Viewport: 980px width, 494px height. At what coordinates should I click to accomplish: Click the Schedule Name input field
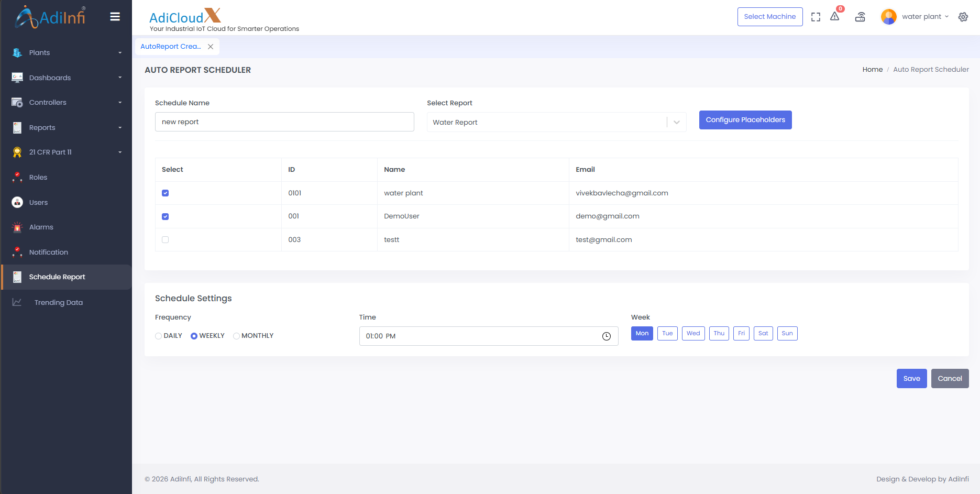pyautogui.click(x=284, y=122)
